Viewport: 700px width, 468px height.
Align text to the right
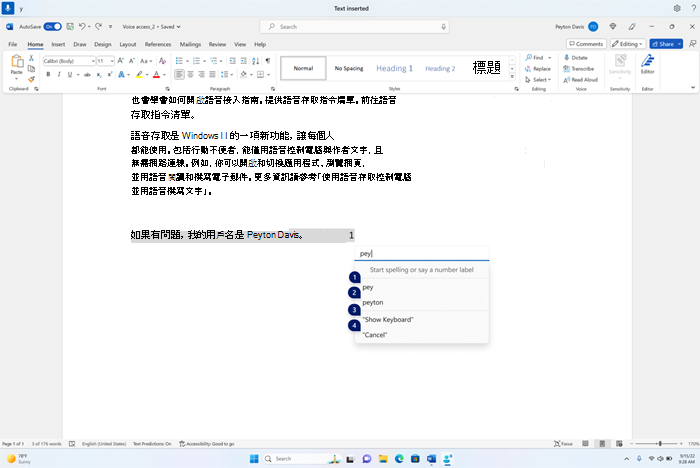[x=201, y=75]
